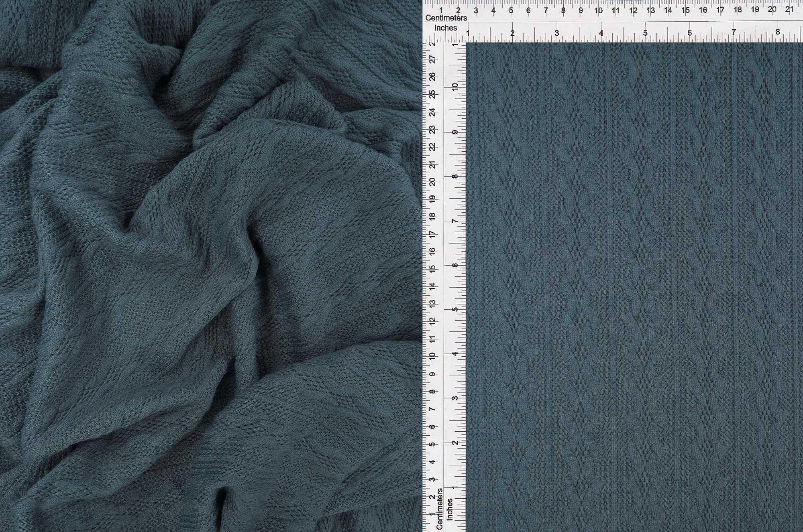The width and height of the screenshot is (803, 532).
Task: Click the 10 inch mark on the vertical ruler
Action: point(454,86)
